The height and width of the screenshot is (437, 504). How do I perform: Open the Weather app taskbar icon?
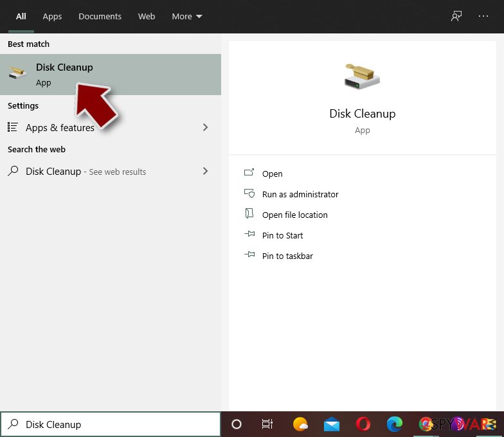point(300,424)
